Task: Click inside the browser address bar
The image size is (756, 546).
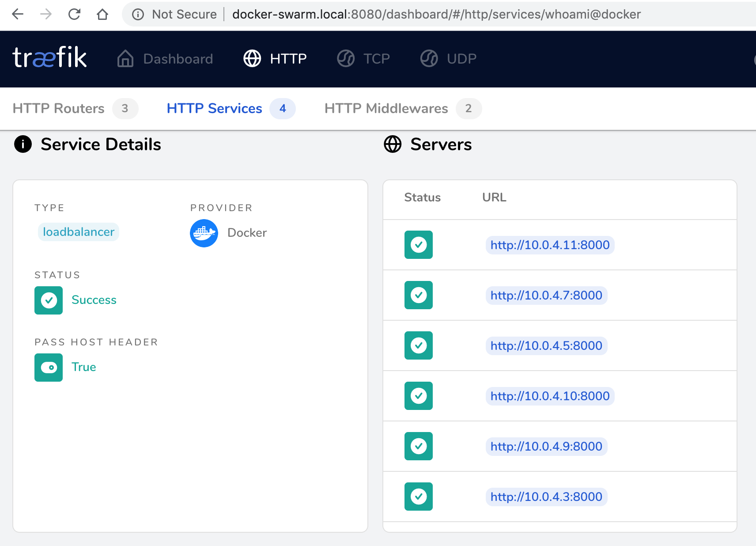Action: (436, 14)
